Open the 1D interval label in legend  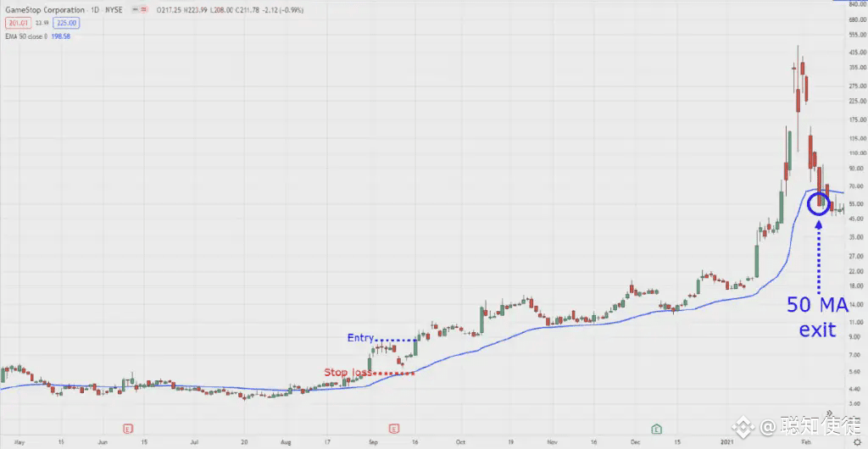97,10
